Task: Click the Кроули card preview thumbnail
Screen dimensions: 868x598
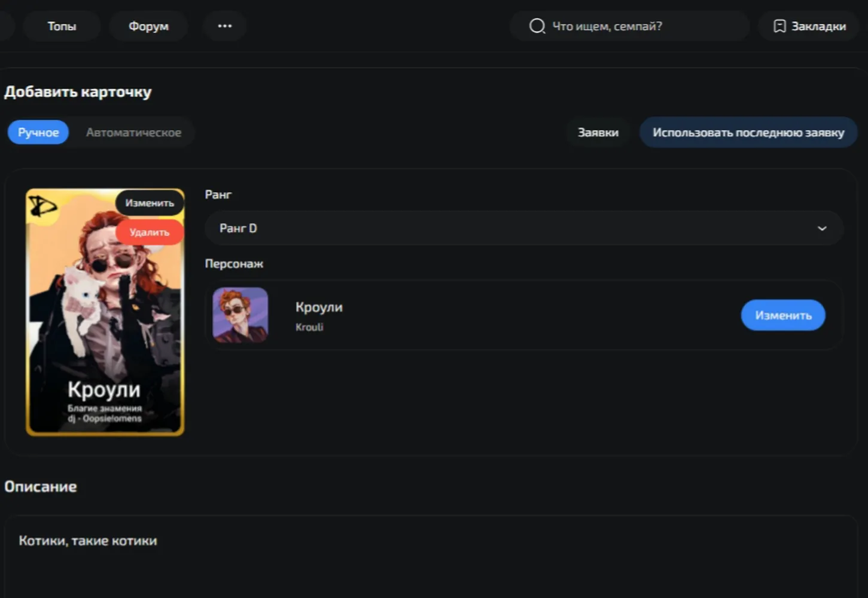Action: click(x=105, y=312)
